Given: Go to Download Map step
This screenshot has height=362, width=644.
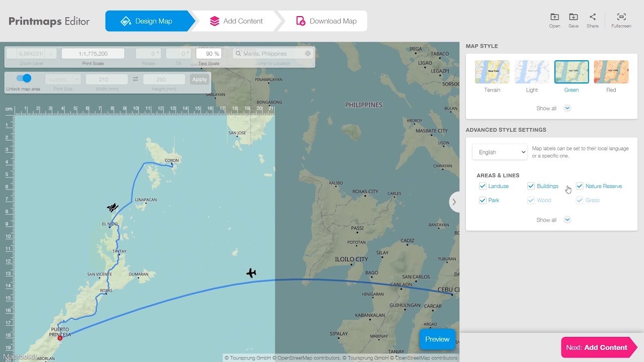Looking at the screenshot, I should coord(326,21).
